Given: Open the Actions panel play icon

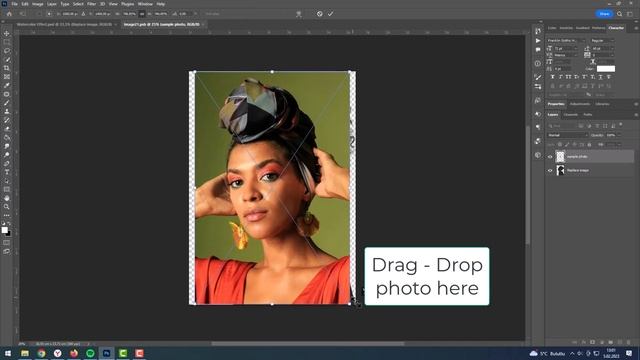Looking at the screenshot, I should tap(538, 40).
